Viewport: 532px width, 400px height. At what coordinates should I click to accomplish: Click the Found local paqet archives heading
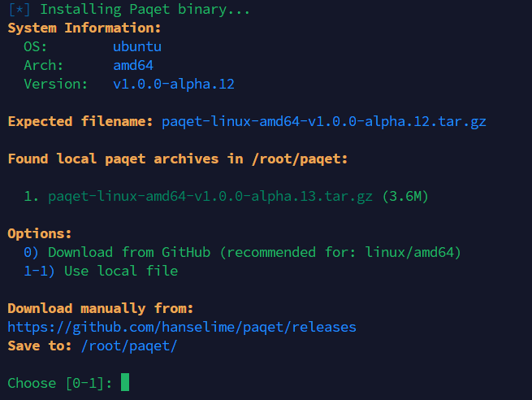(x=178, y=159)
